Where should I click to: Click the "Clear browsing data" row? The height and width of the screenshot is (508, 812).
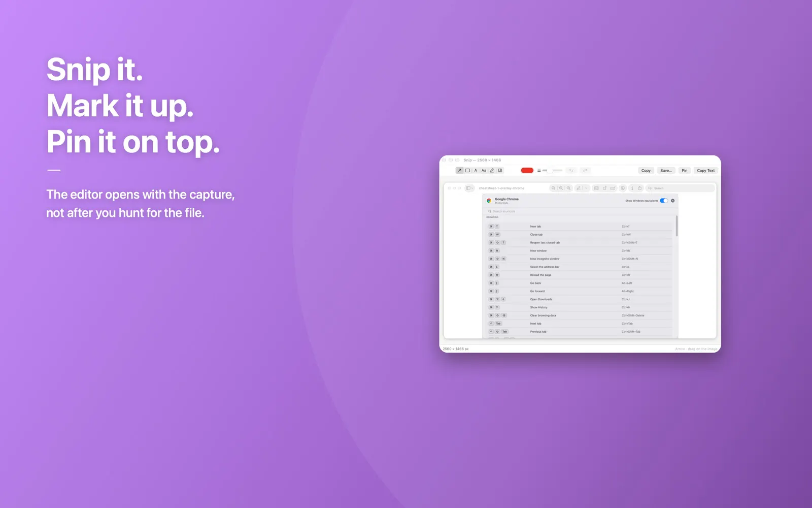pos(580,315)
